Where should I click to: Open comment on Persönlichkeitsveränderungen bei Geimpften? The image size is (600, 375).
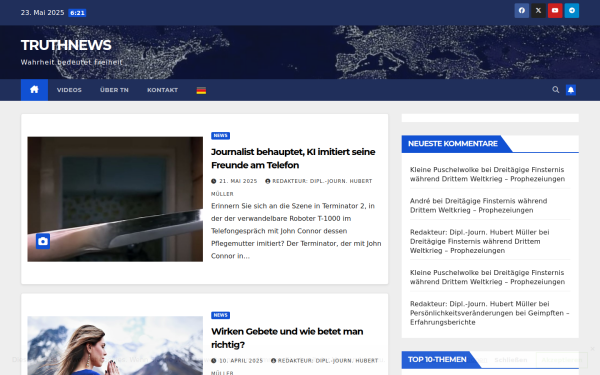(489, 313)
